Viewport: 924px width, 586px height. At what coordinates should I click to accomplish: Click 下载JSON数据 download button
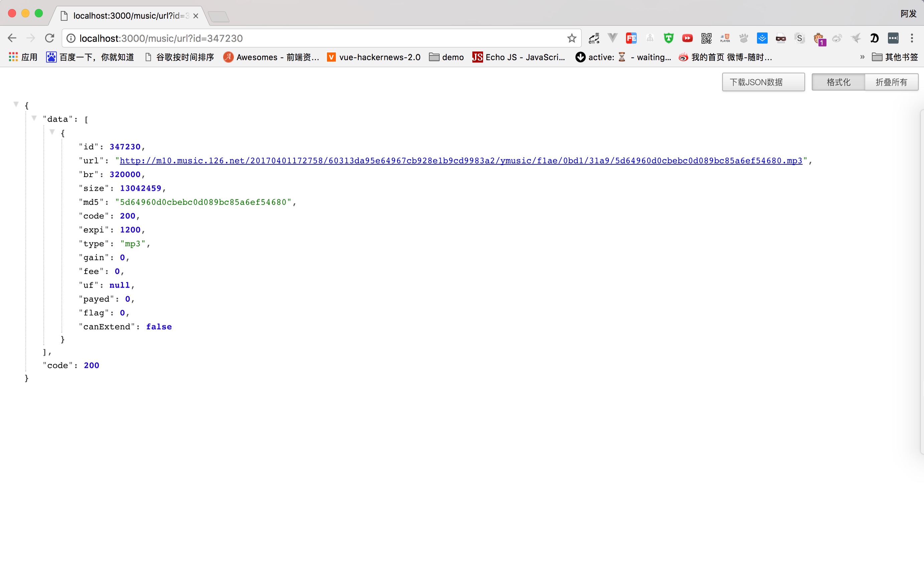(763, 82)
